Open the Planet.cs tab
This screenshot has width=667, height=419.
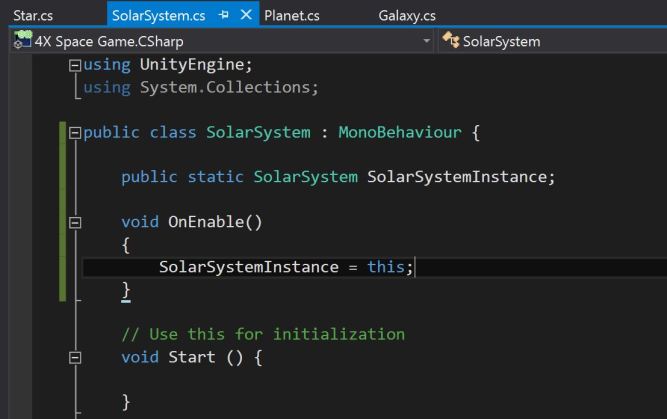[292, 16]
